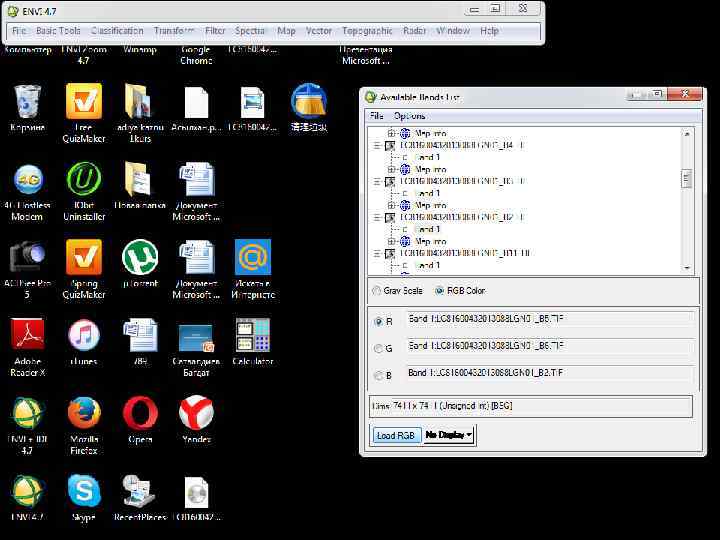Select Band 1 under the _B11 file

tap(427, 265)
